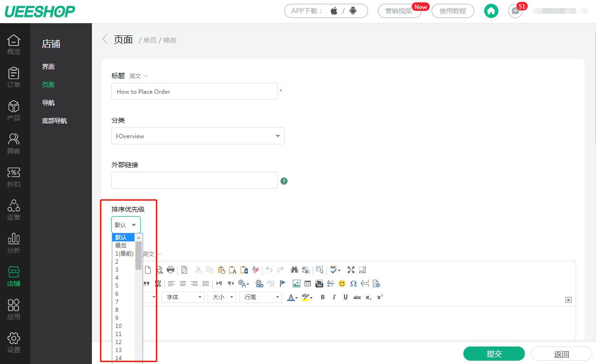Viewport: 596px width, 364px height.
Task: Paste from Word icon
Action: point(244,270)
